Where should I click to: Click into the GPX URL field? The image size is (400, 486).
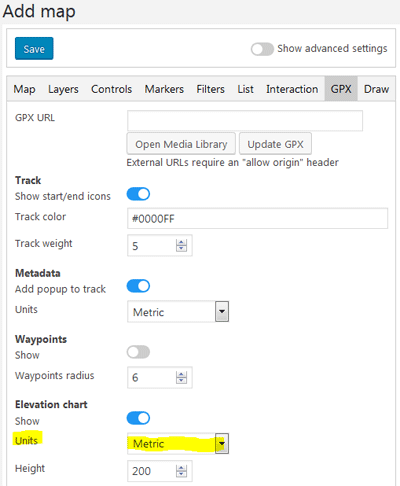(x=245, y=121)
